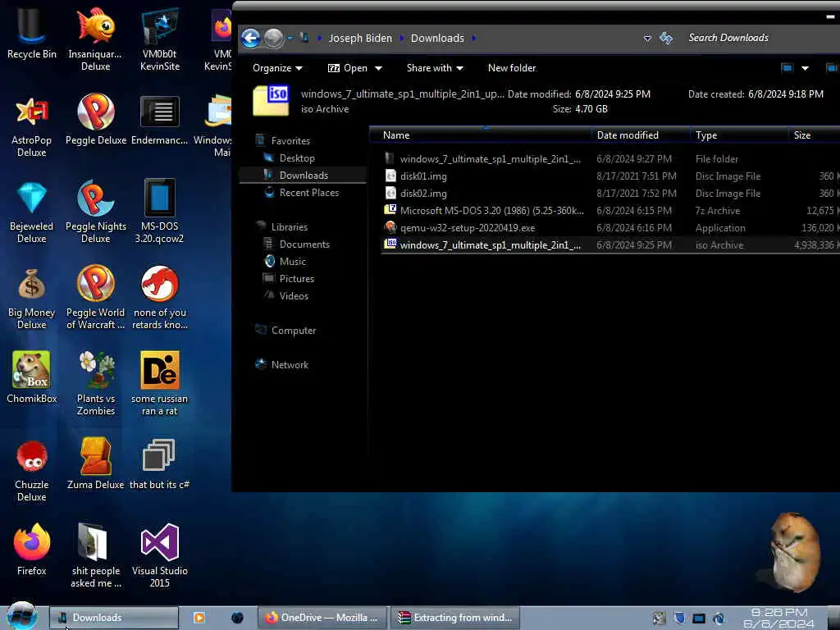The width and height of the screenshot is (840, 630).
Task: Expand the arrow after Joseph Biden breadcrumb
Action: pos(402,38)
